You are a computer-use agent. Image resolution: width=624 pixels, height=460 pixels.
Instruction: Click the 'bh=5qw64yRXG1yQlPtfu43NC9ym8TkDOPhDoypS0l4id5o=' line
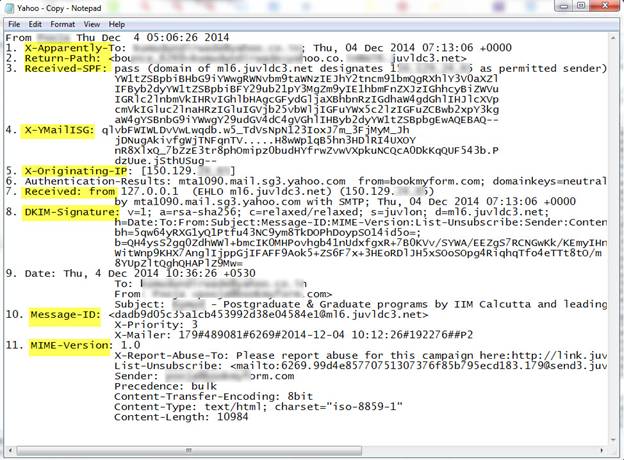pos(267,232)
